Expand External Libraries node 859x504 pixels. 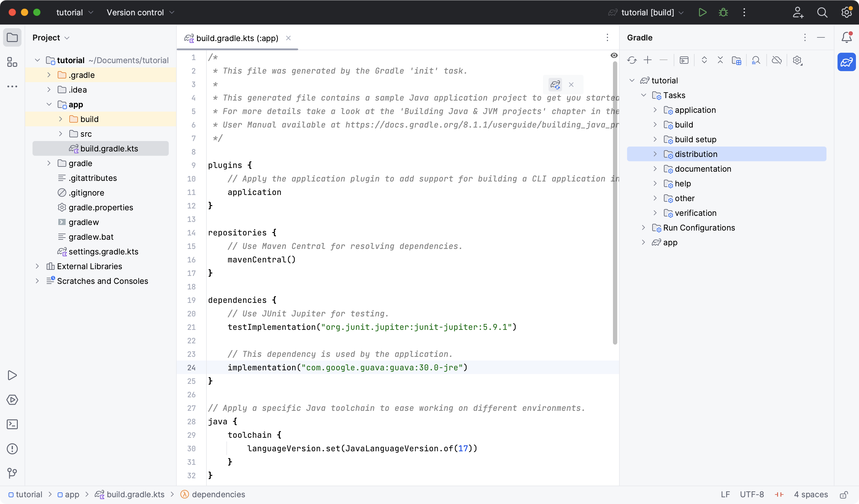37,266
